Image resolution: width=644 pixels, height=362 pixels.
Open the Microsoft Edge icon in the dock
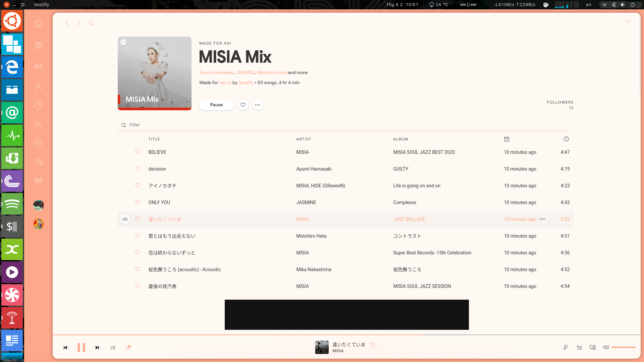tap(12, 67)
